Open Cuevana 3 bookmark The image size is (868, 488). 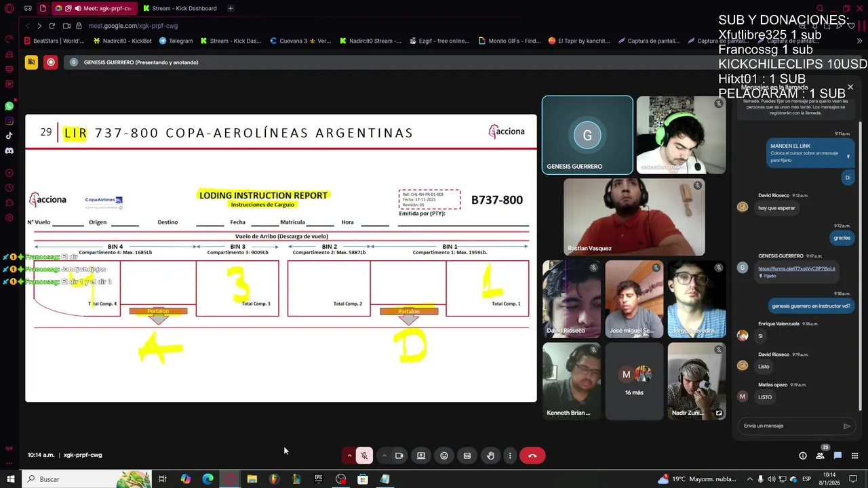click(x=300, y=41)
